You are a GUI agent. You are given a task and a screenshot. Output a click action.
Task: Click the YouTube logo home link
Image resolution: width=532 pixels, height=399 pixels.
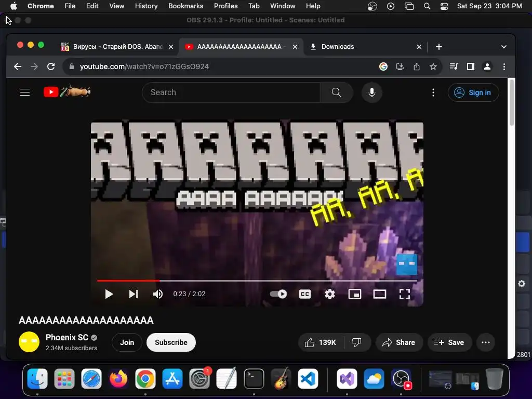pyautogui.click(x=67, y=92)
